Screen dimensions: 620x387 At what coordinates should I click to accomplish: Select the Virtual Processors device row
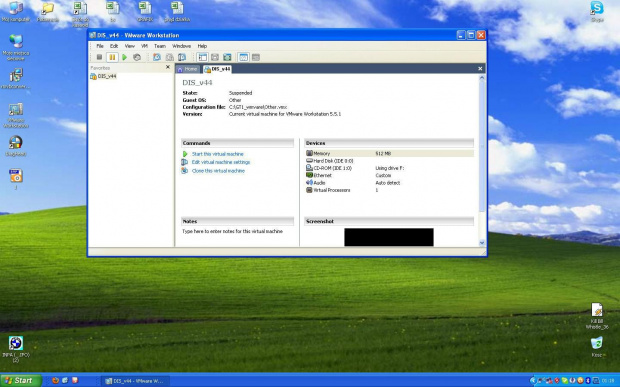[x=389, y=190]
